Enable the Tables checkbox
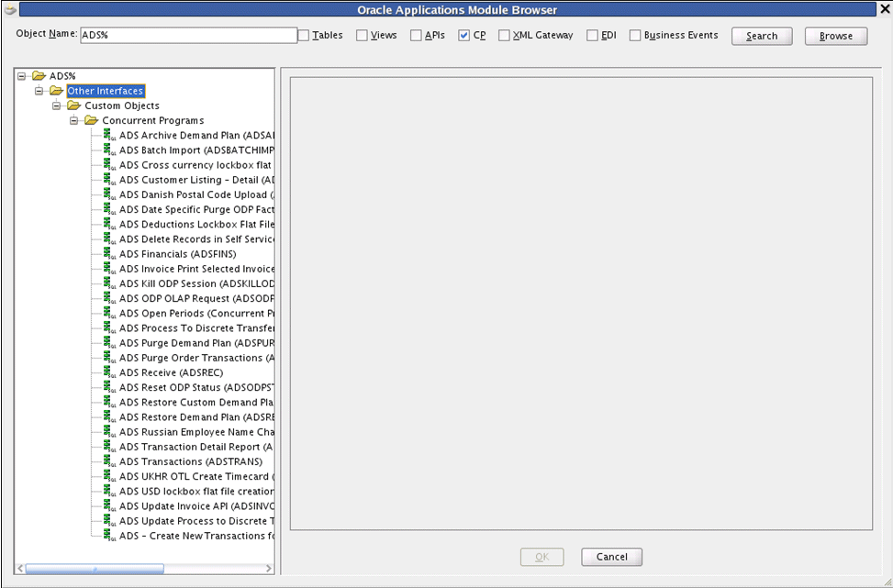This screenshot has height=588, width=893. (304, 35)
